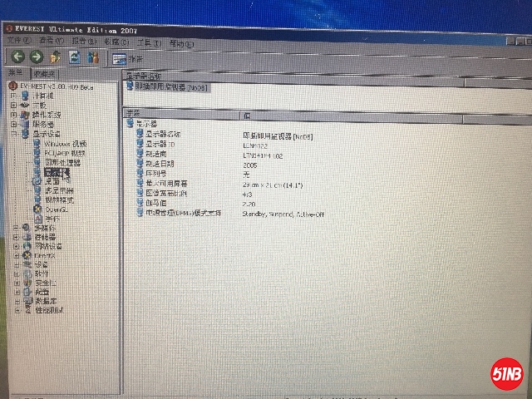
Task: Open 多显示器 multi-monitor tree entry icon
Action: (x=37, y=190)
